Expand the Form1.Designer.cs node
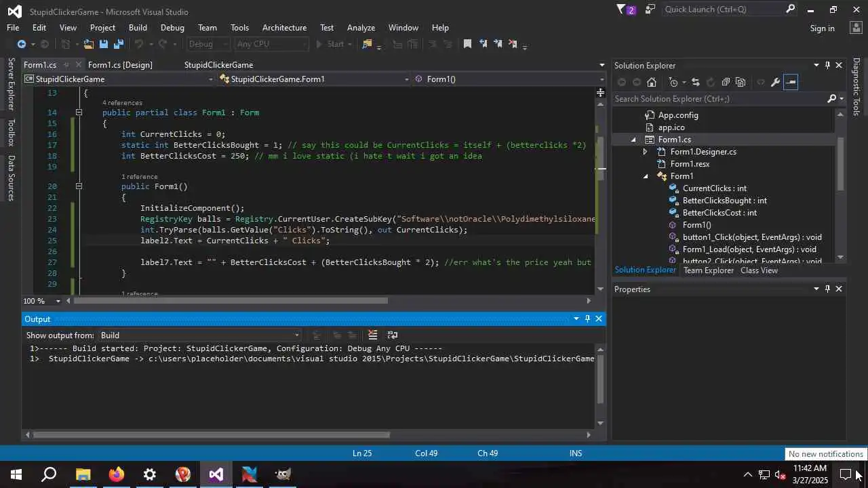868x488 pixels. point(645,152)
